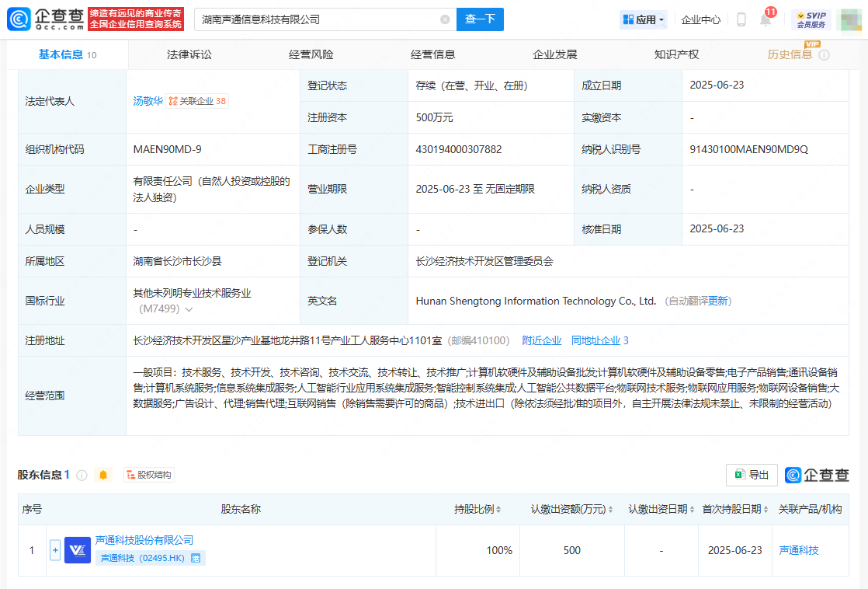This screenshot has width=868, height=589.
Task: Switch to the 基本信息 tab
Action: [x=67, y=54]
